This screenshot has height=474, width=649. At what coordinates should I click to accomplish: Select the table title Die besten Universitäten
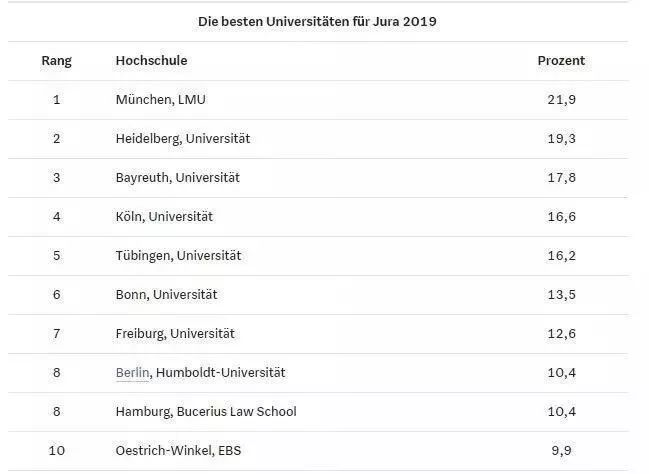317,22
